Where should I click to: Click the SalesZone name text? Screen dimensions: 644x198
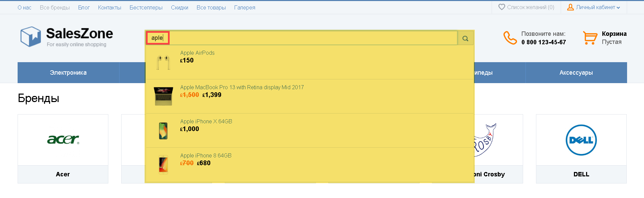pos(80,33)
